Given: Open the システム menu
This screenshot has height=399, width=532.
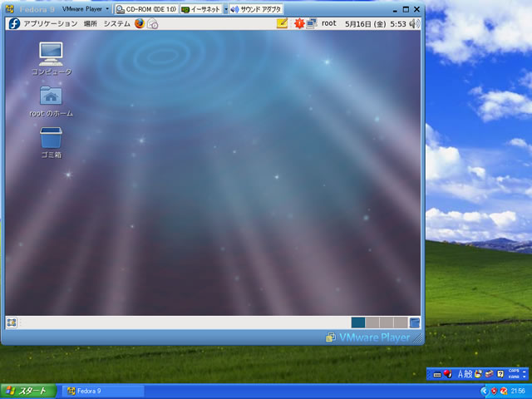Looking at the screenshot, I should [x=116, y=23].
